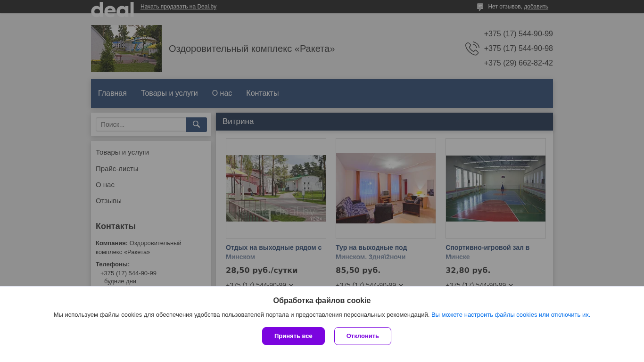644x362 pixels.
Task: Accept all cookies with Принять все
Action: [293, 336]
